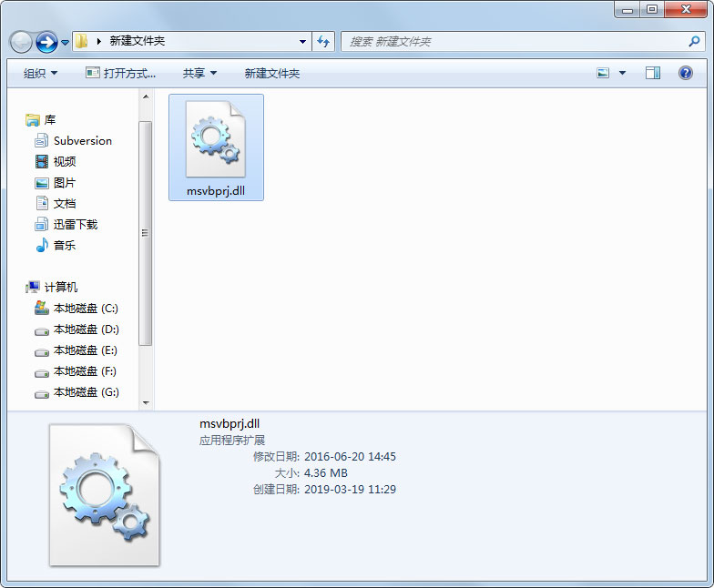
Task: Select 计算机 in navigation pane
Action: [x=60, y=288]
